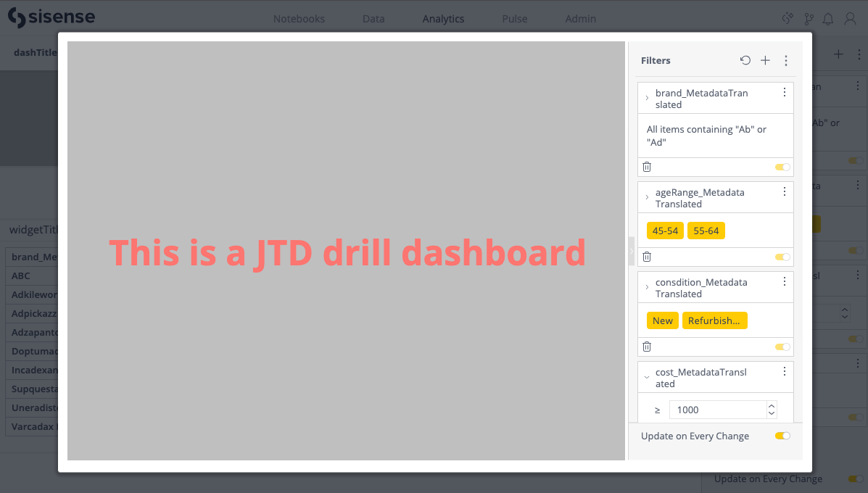Open the AI assistant sparkle icon

click(x=788, y=19)
